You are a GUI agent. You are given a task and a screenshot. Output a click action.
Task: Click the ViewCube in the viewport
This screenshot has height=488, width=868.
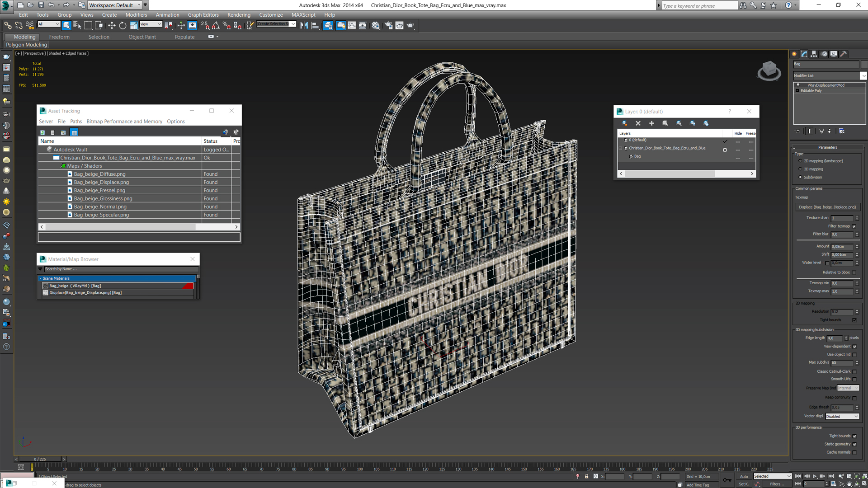tap(769, 71)
